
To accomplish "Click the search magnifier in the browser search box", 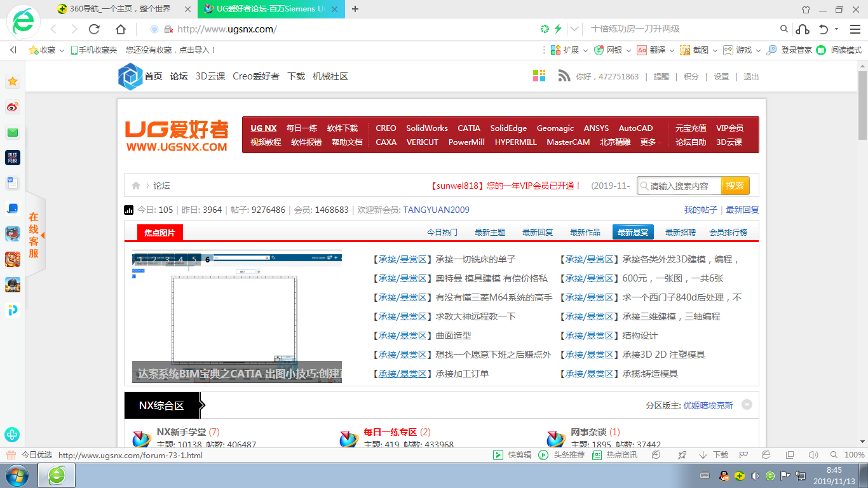I will click(784, 29).
